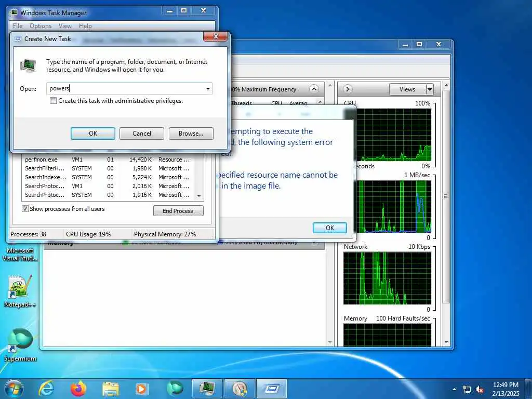532x399 pixels.
Task: Open the View menu in Task Manager
Action: tap(65, 26)
